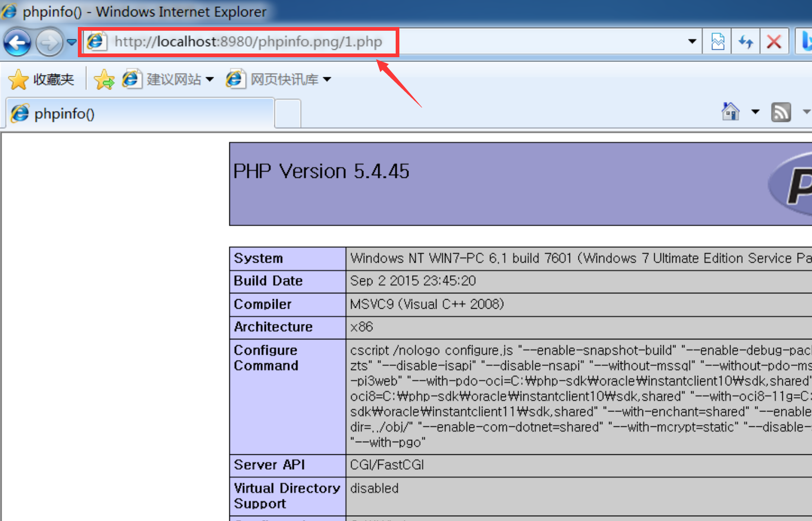Refresh the page with the blue arrows icon
812x521 pixels.
click(x=746, y=42)
